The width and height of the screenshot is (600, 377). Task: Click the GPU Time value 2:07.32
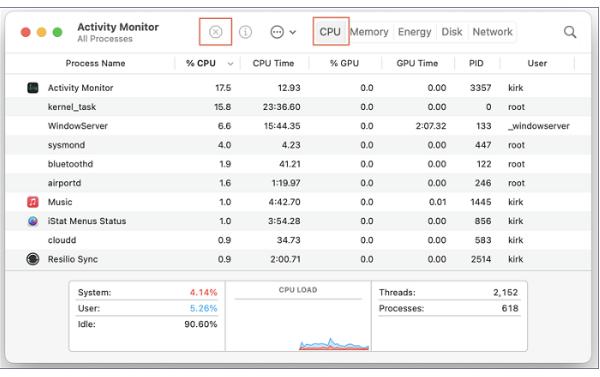coord(431,126)
